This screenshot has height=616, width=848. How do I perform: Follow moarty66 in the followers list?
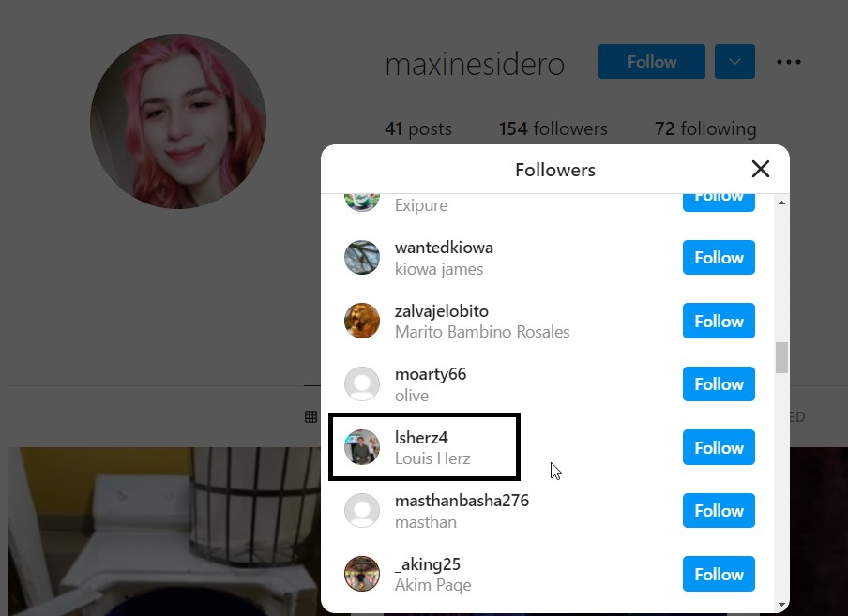coord(719,384)
